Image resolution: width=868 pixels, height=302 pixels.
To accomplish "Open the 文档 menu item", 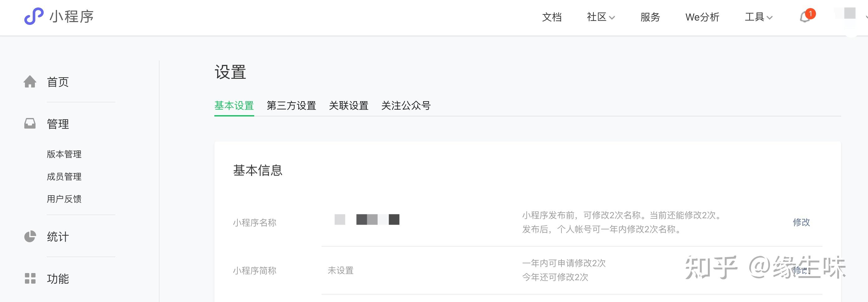I will click(551, 17).
